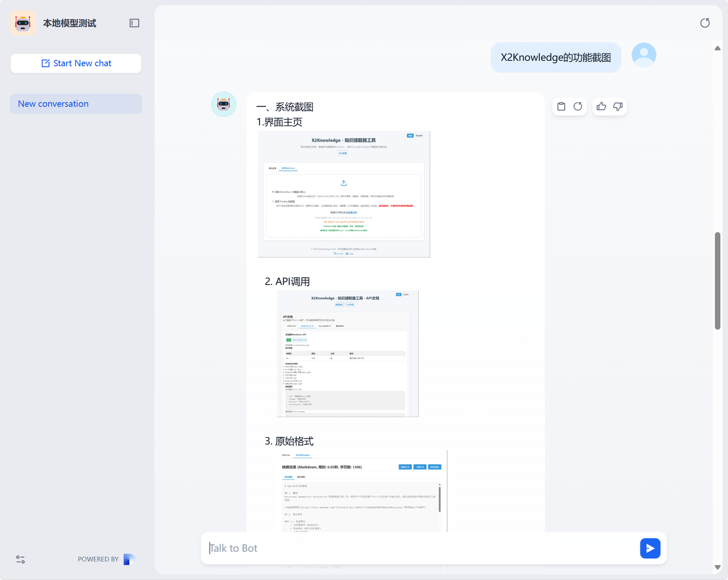Click the scrollbar up arrow
This screenshot has height=580, width=728.
pyautogui.click(x=717, y=48)
